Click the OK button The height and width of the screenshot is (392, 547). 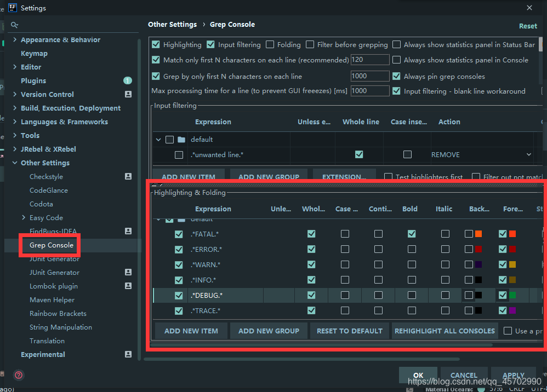click(418, 375)
